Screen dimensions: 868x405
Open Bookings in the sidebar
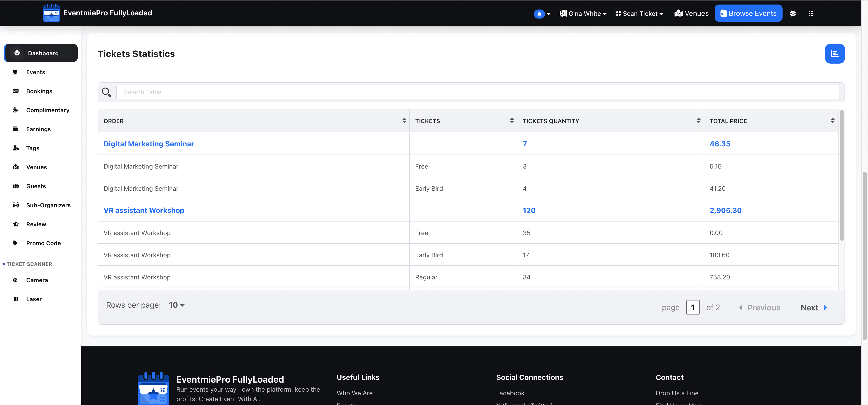click(x=39, y=91)
